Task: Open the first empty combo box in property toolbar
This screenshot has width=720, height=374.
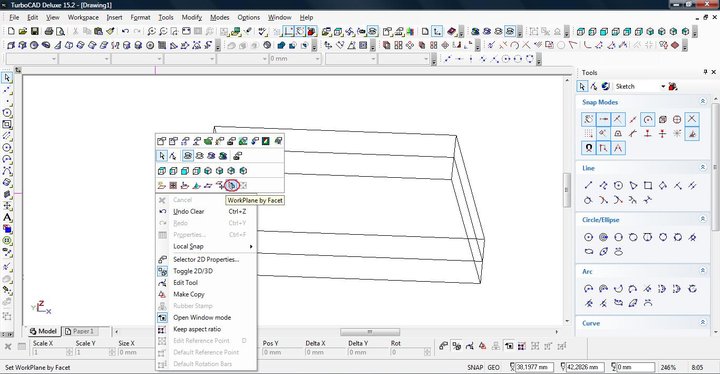Action: [31, 59]
